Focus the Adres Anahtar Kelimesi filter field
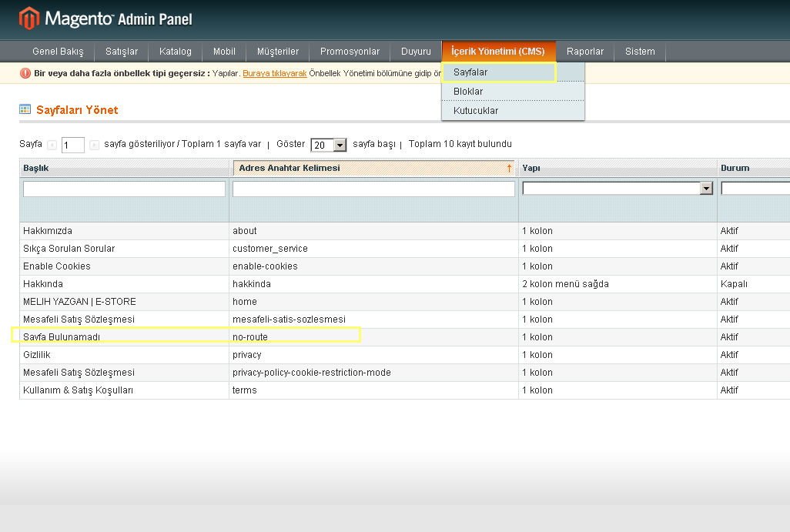 pos(373,189)
